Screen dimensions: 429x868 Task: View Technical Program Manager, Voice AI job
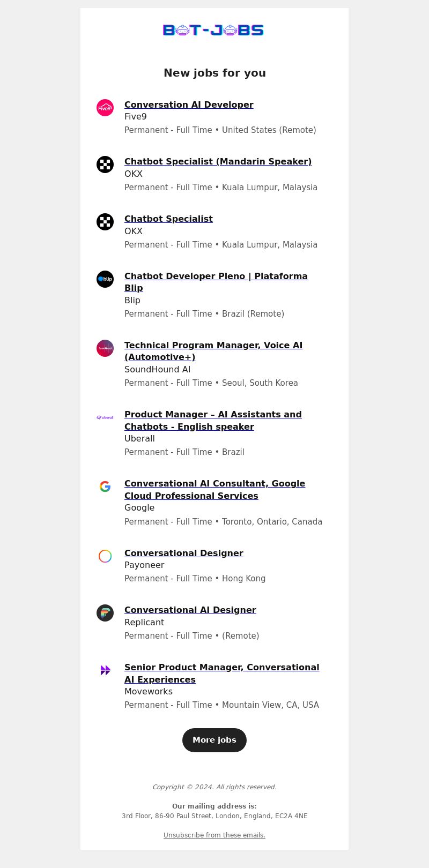click(213, 351)
